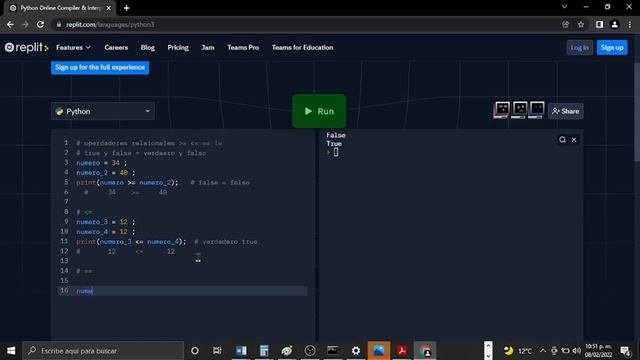
Task: Open the Chrome profile menu
Action: pos(614,24)
